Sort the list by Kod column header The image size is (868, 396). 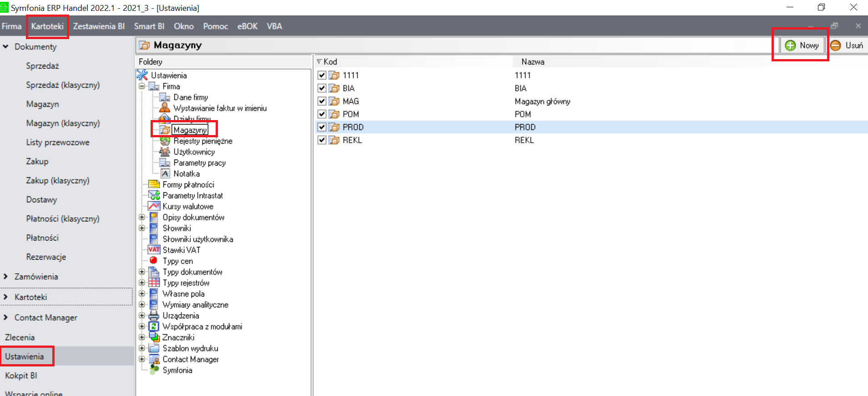tap(330, 61)
